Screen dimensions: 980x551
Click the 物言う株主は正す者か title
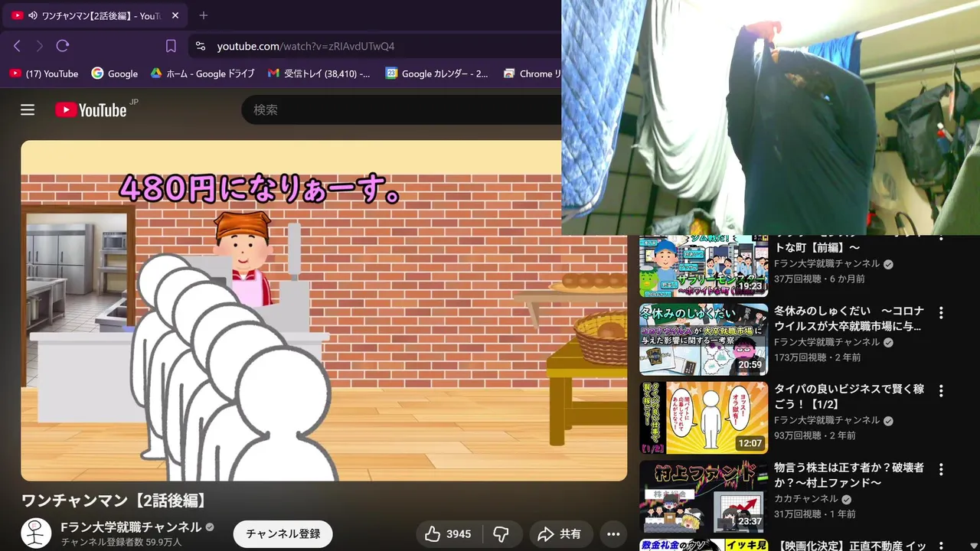849,474
